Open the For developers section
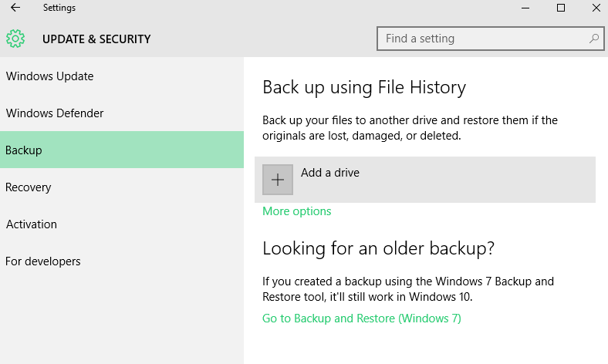The width and height of the screenshot is (608, 364). coord(122,261)
